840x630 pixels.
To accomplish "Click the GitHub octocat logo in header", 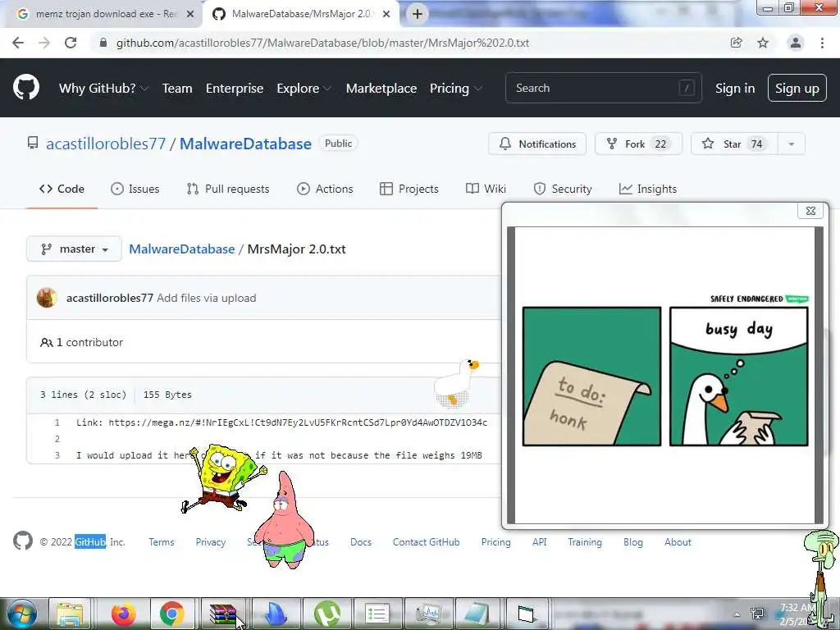I will pyautogui.click(x=26, y=88).
